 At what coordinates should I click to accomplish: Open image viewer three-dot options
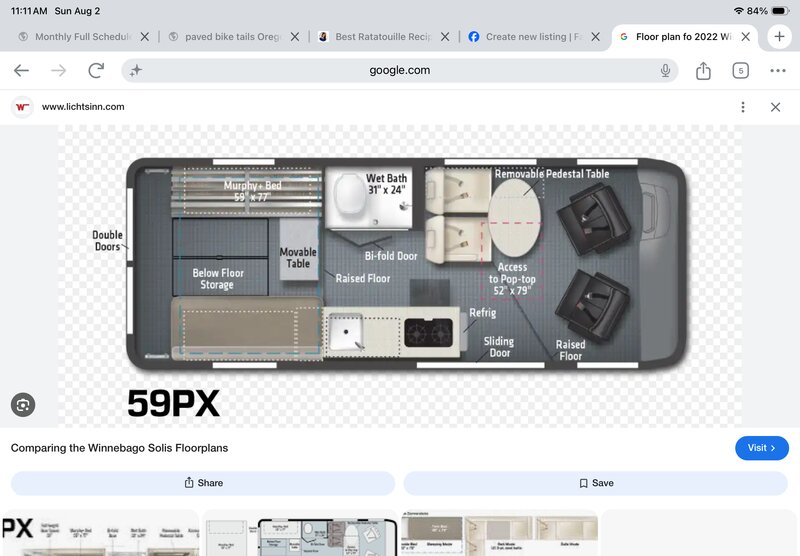[743, 107]
